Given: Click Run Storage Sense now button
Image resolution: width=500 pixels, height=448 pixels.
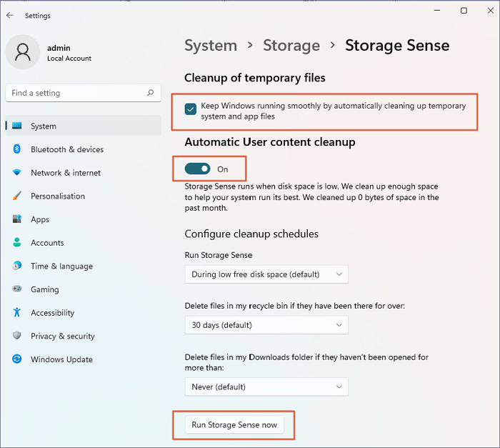Looking at the screenshot, I should click(234, 425).
